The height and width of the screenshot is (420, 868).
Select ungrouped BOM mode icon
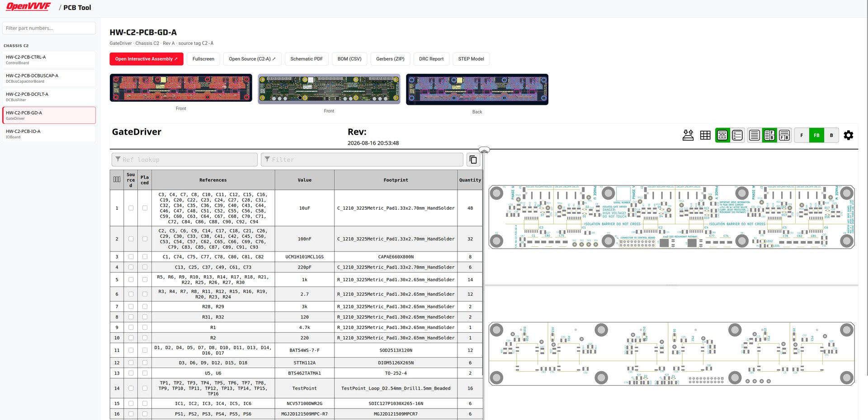point(737,135)
